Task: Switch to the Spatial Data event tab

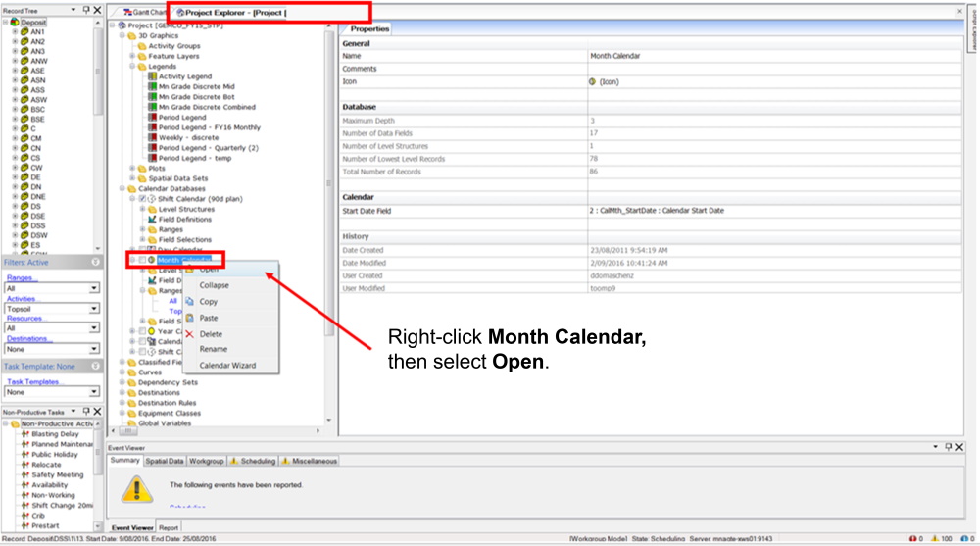Action: pos(165,461)
